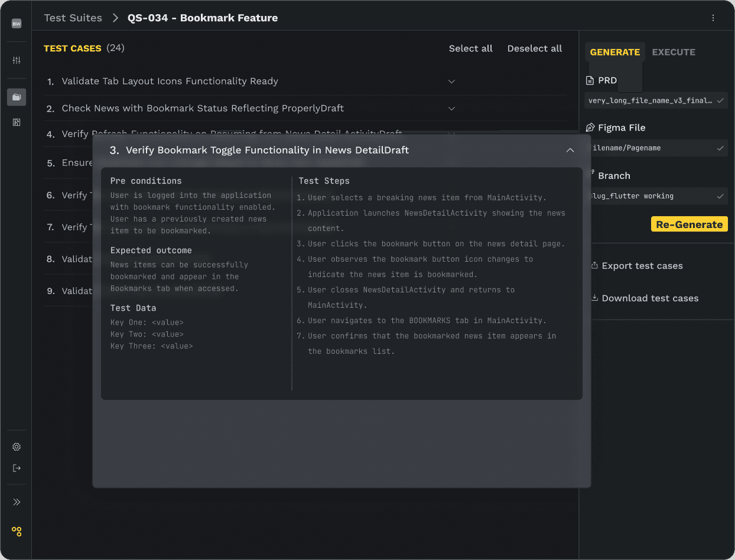Click Deselect all
This screenshot has height=560, width=735.
pos(535,48)
